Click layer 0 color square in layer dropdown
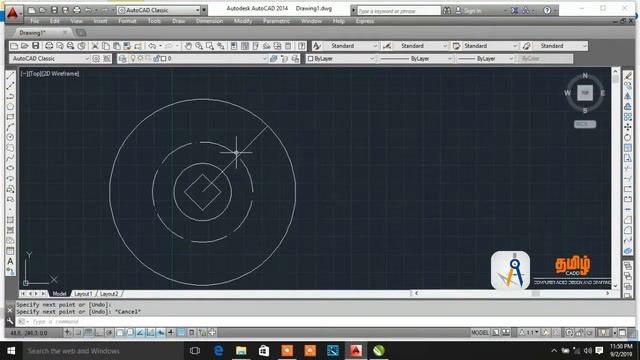The width and height of the screenshot is (640, 360). point(164,59)
